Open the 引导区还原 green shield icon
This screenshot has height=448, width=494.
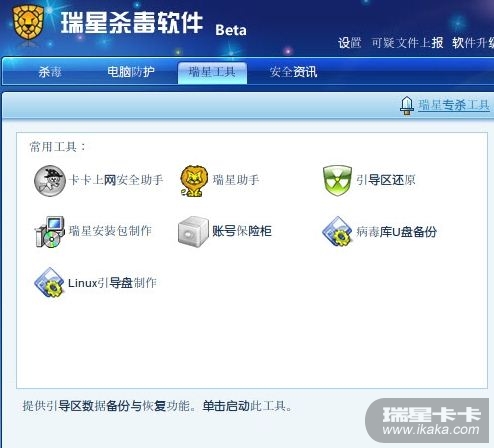click(x=337, y=180)
